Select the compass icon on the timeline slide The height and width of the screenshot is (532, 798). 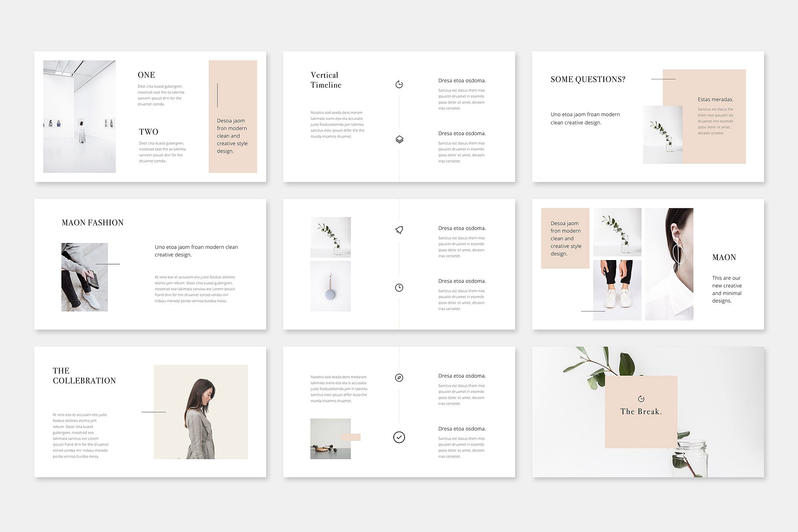coord(399,377)
